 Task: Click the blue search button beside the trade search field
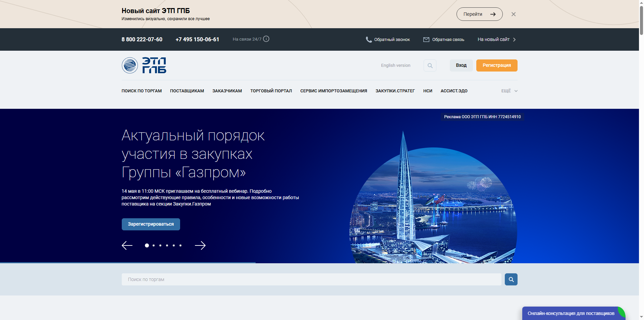point(511,279)
